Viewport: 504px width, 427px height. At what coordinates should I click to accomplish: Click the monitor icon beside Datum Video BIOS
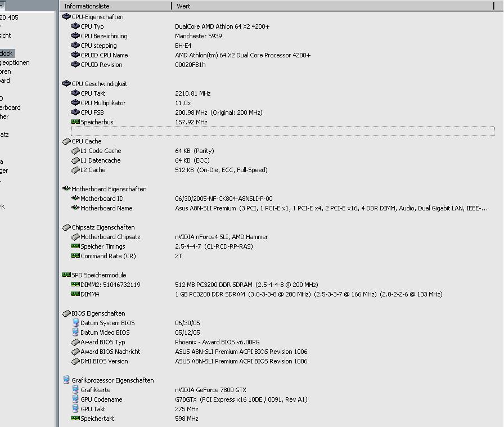pos(75,332)
